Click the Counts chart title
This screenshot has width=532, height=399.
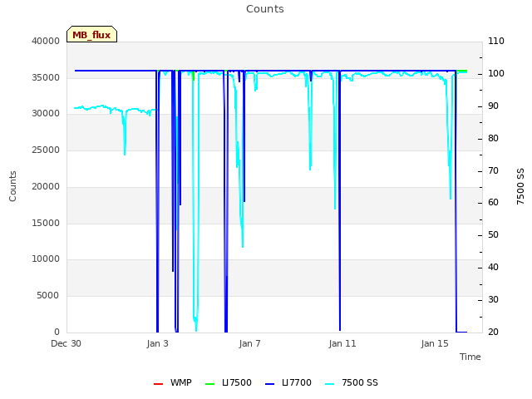coord(265,9)
